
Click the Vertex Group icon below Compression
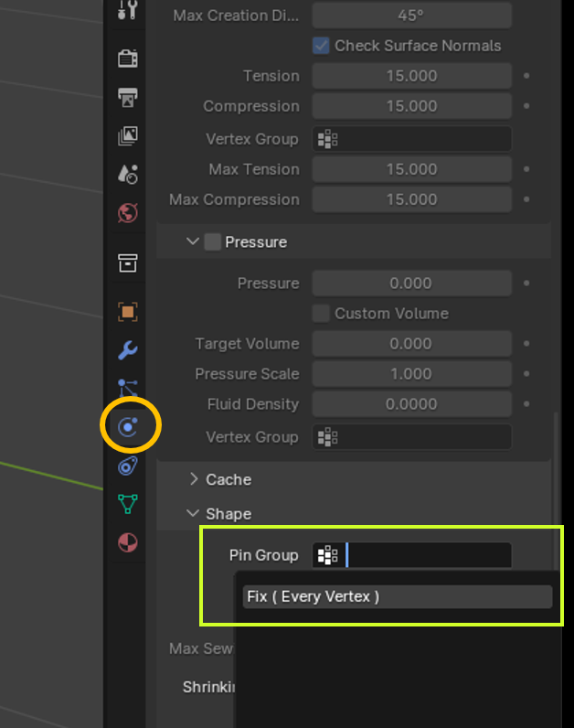pos(327,139)
